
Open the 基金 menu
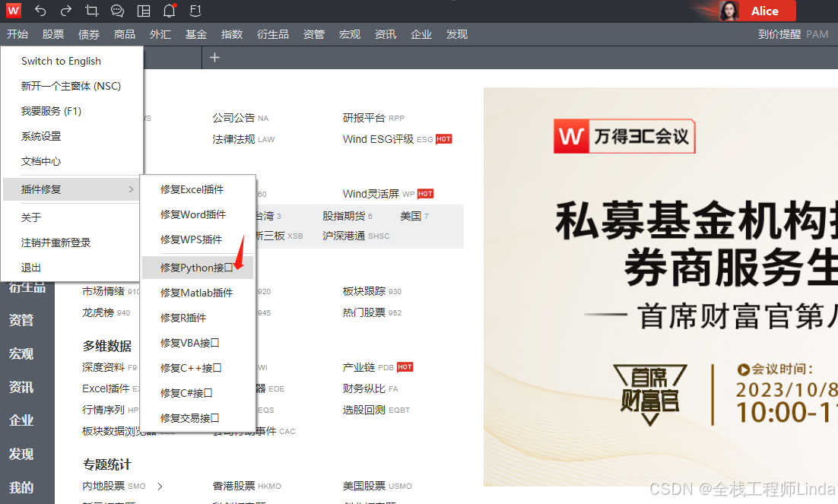point(196,34)
